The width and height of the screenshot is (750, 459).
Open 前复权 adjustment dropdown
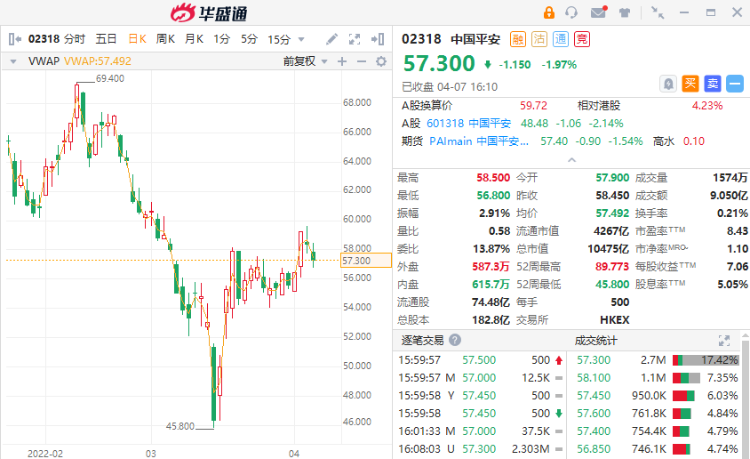point(305,61)
